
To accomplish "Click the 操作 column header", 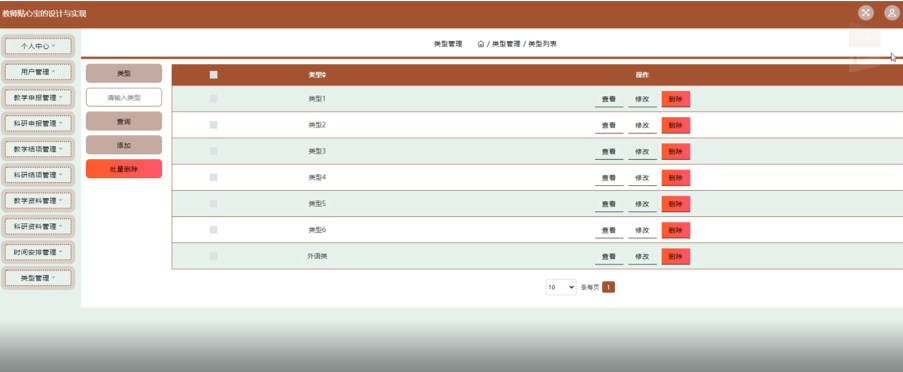I will point(642,75).
